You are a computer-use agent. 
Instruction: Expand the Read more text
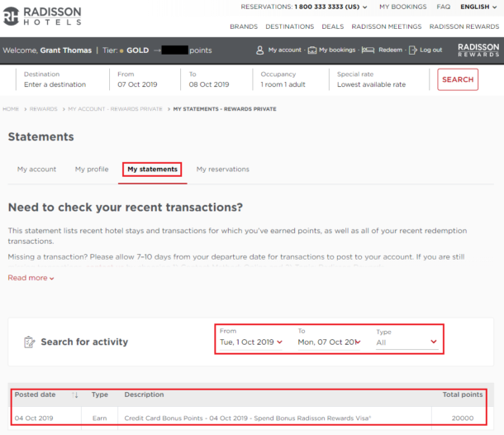point(31,278)
